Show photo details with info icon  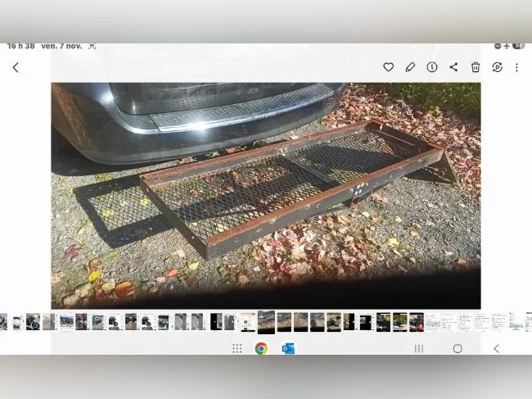pos(432,67)
